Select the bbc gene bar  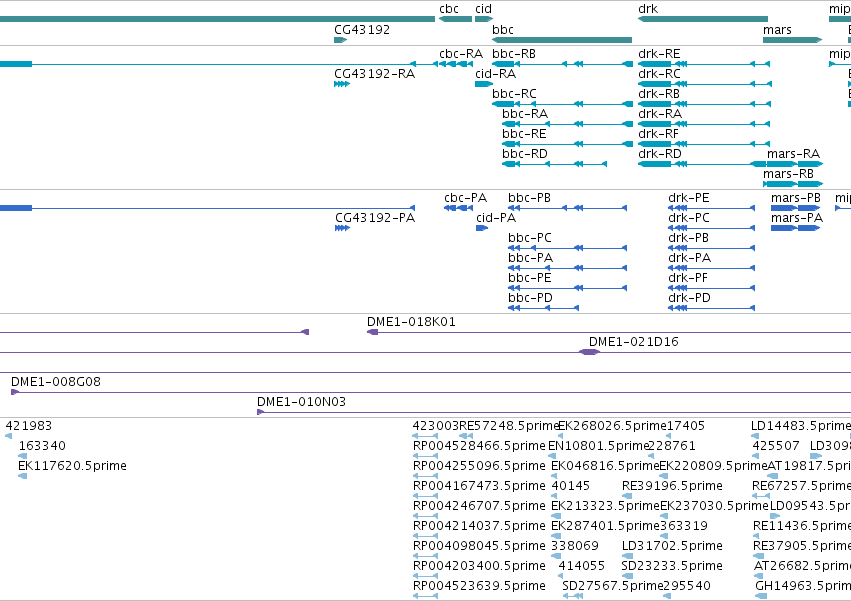pos(562,40)
